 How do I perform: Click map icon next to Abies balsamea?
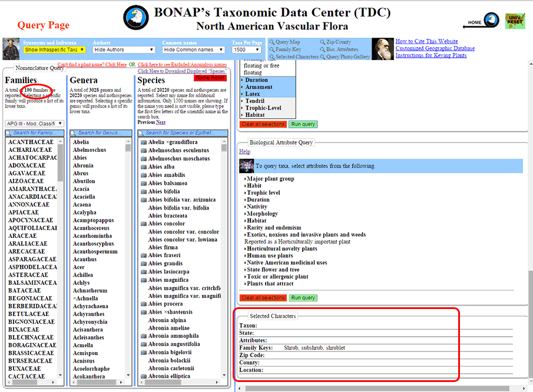tap(144, 183)
